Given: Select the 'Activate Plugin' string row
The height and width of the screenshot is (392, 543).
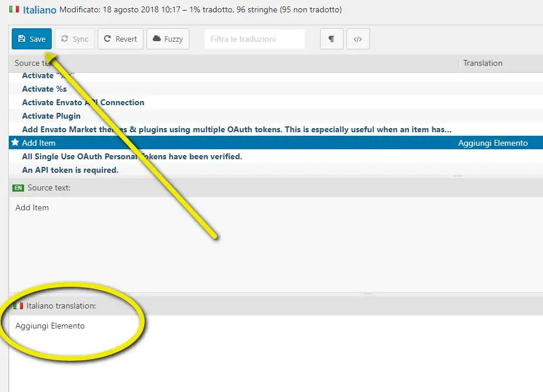Looking at the screenshot, I should (x=276, y=116).
